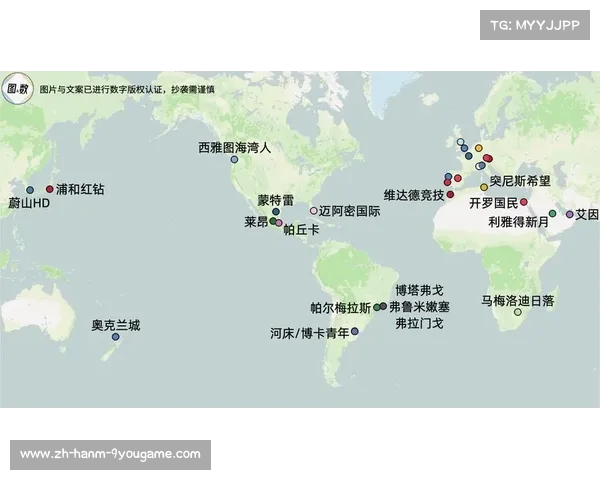Select the 河床/博卡青年 label
Viewport: 600px width, 480px height.
pos(310,333)
